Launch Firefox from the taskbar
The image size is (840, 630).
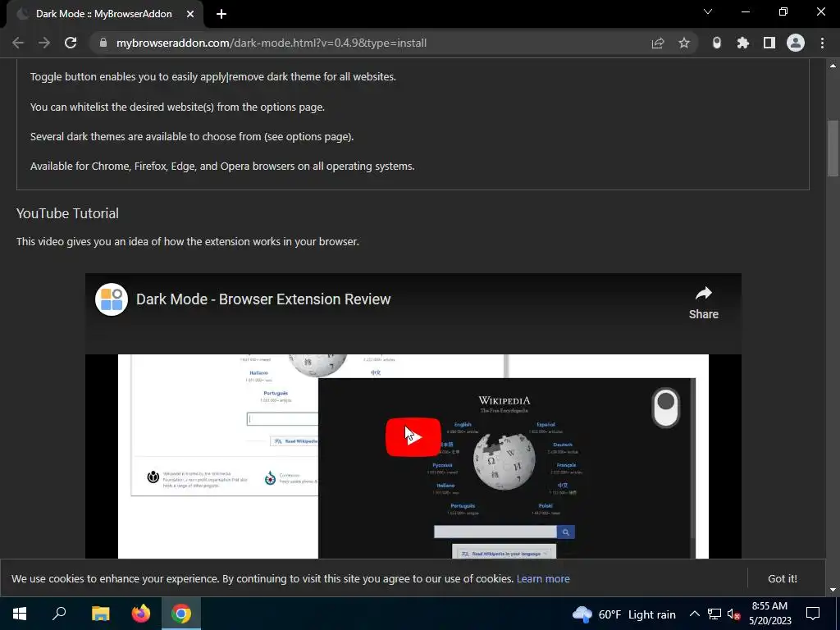(141, 614)
